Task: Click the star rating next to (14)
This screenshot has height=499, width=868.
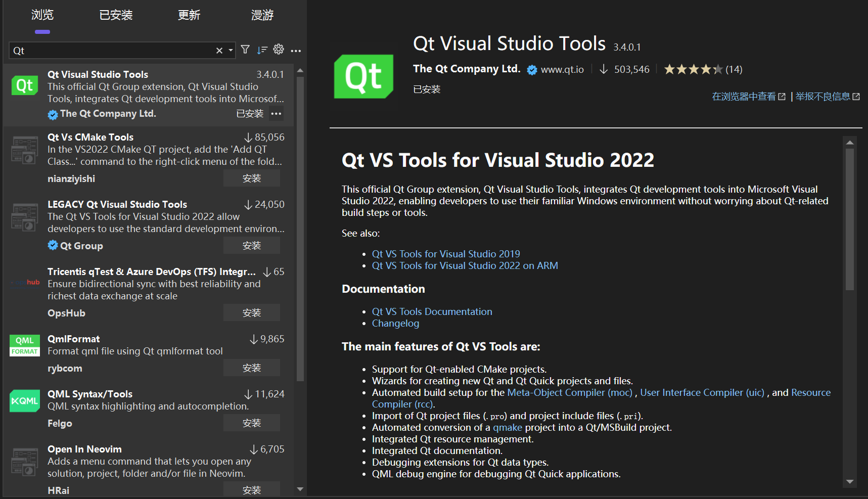Action: pos(694,69)
